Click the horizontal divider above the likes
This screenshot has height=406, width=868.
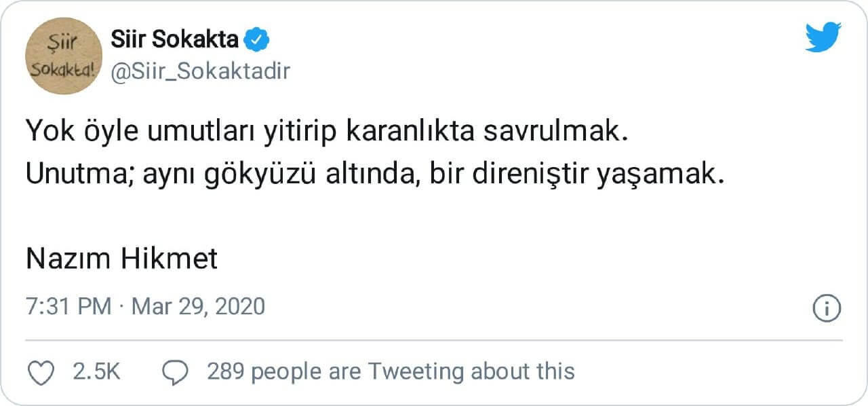click(x=434, y=339)
